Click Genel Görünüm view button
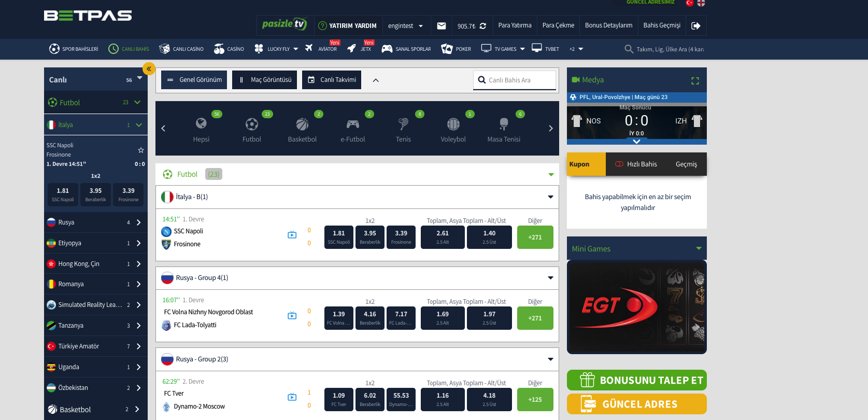 (x=194, y=80)
